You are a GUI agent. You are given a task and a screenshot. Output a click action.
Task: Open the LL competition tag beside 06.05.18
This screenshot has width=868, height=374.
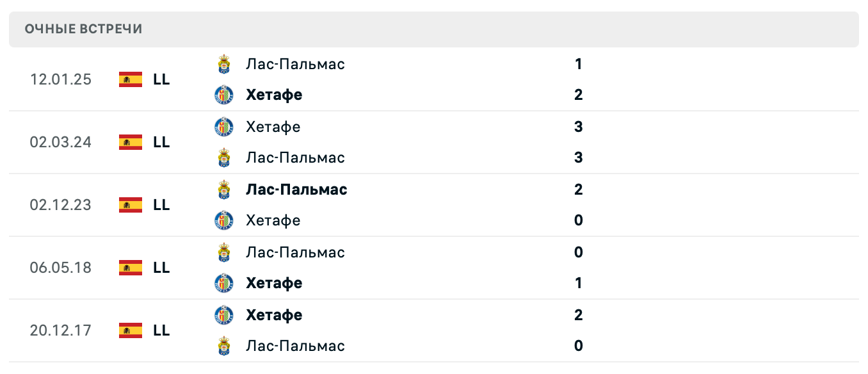coord(161,268)
